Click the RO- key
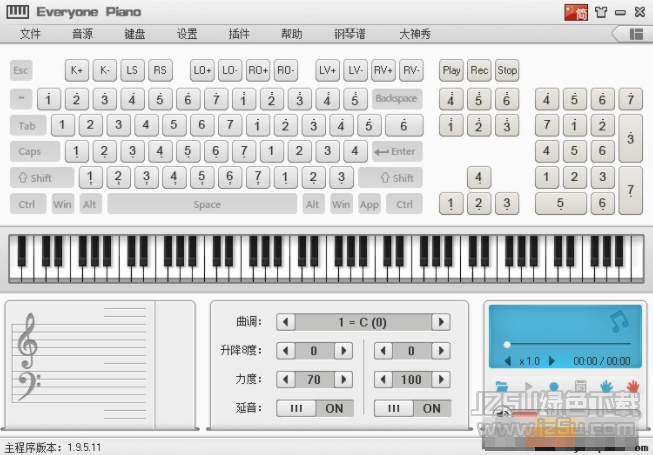 (x=286, y=70)
